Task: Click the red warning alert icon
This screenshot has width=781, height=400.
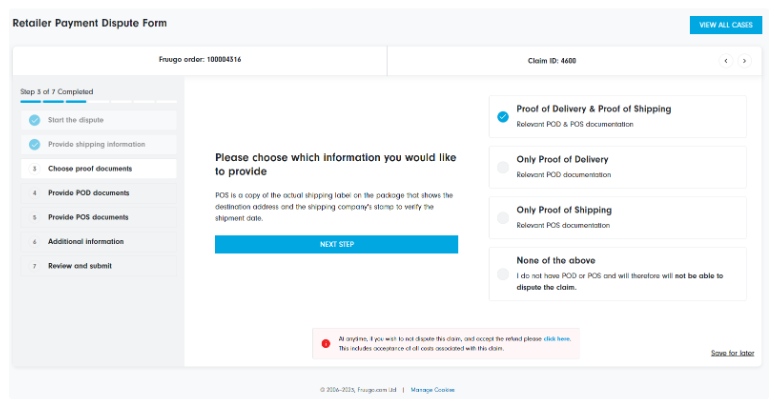Action: point(325,343)
